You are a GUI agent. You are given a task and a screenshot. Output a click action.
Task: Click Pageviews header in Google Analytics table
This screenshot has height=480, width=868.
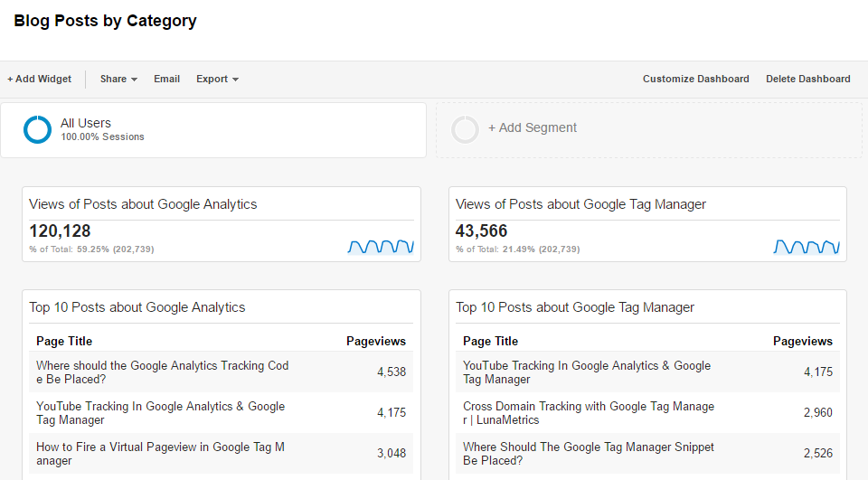376,341
